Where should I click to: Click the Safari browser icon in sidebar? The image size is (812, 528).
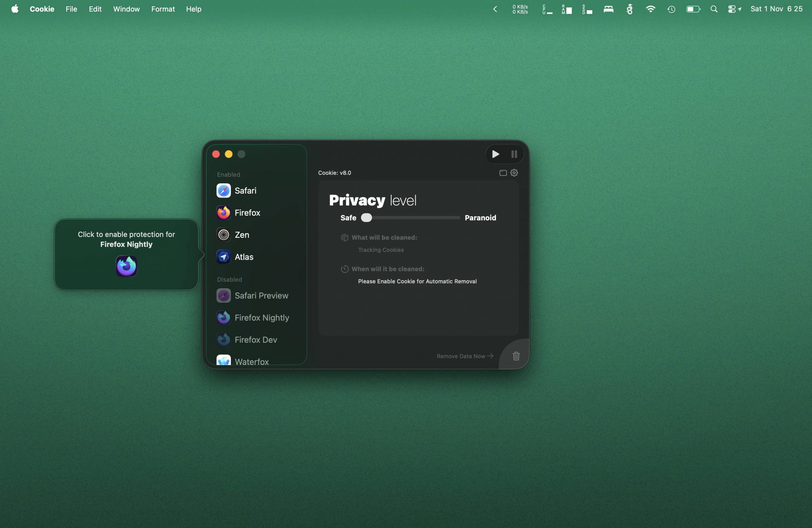tap(224, 191)
